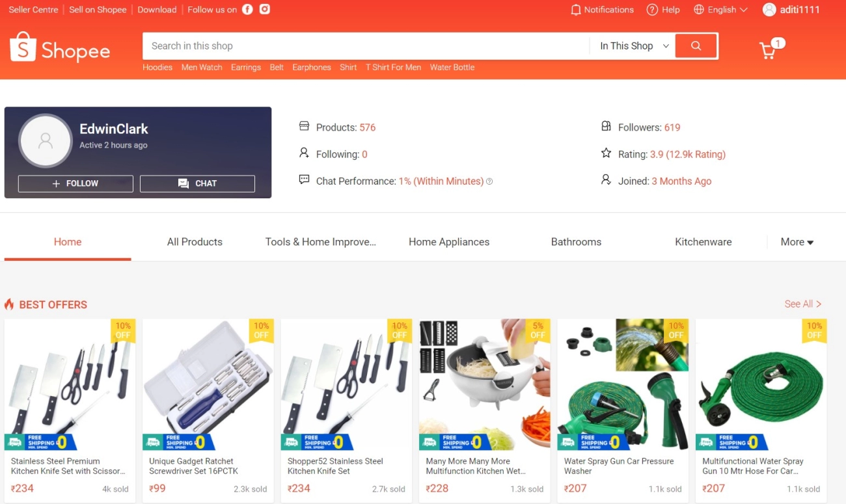
Task: Click the aditi1111 username
Action: click(800, 10)
